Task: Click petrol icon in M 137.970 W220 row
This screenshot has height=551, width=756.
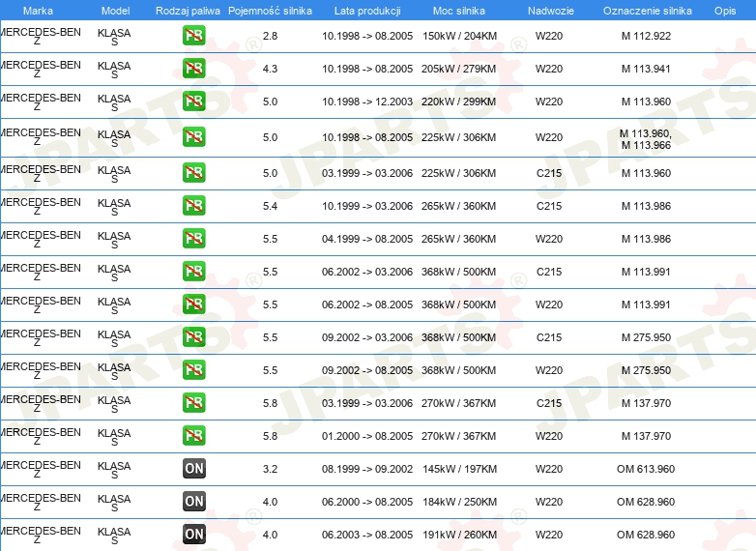Action: tap(193, 435)
